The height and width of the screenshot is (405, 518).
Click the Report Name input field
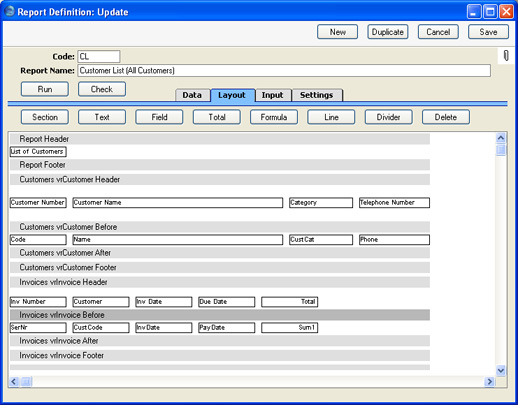point(284,71)
